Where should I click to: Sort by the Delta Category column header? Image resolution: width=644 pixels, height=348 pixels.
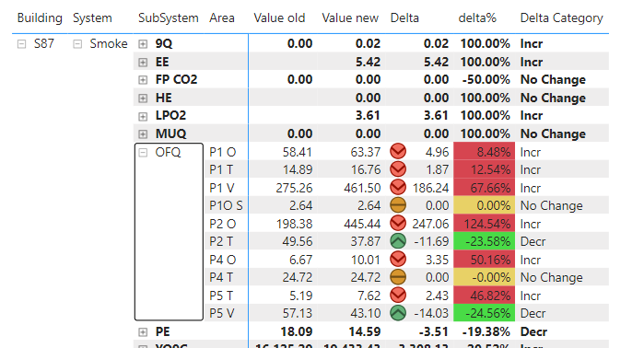pyautogui.click(x=561, y=18)
